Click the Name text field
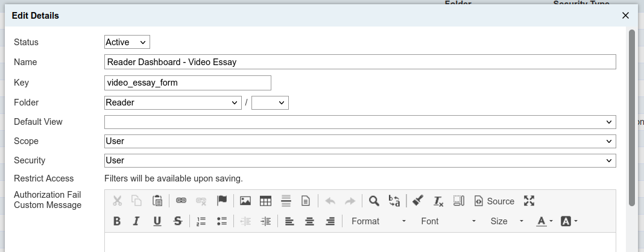 [x=360, y=62]
